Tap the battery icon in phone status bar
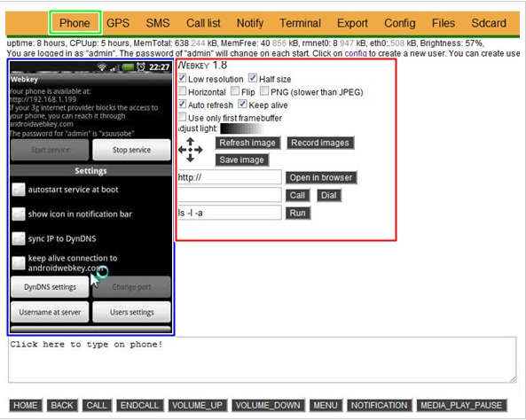 [128, 67]
